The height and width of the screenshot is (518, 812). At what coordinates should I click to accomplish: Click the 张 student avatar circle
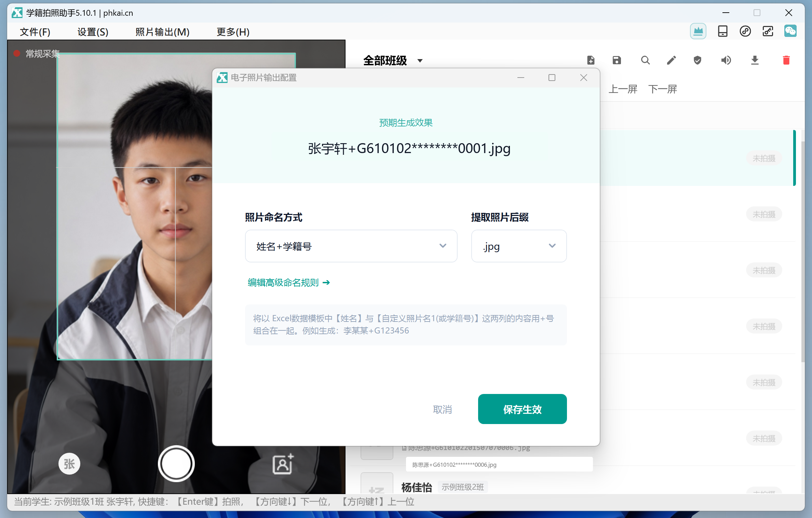click(x=69, y=464)
